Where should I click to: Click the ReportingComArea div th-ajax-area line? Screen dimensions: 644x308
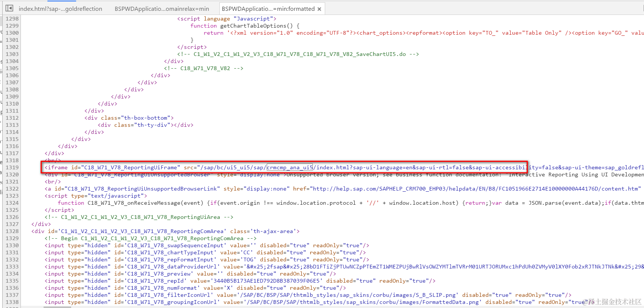(165, 231)
